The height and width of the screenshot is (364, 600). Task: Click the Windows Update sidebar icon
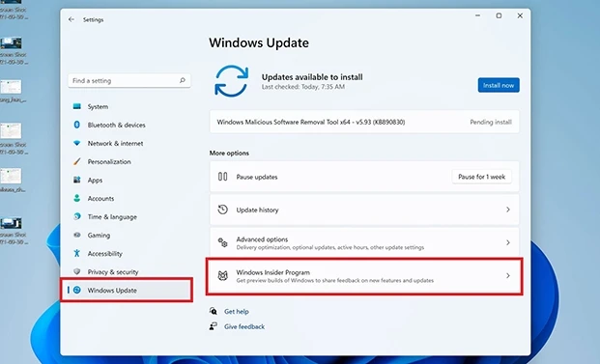[x=77, y=290]
